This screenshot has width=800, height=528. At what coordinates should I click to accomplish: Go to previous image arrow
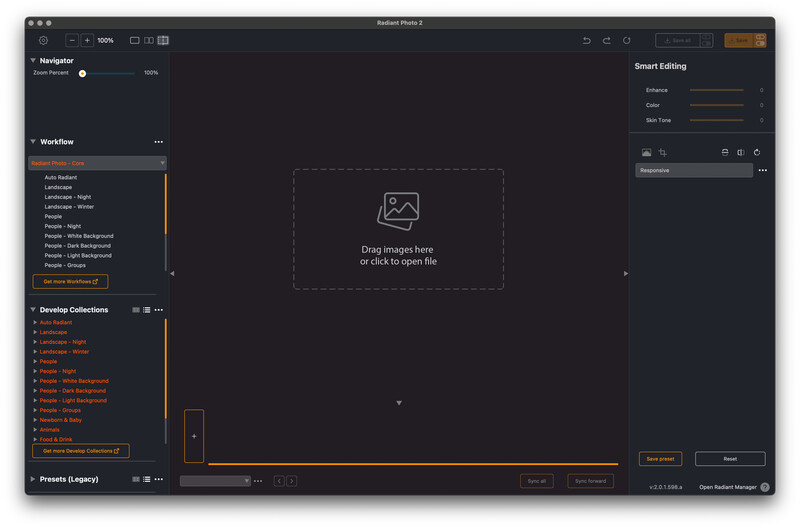click(x=279, y=481)
